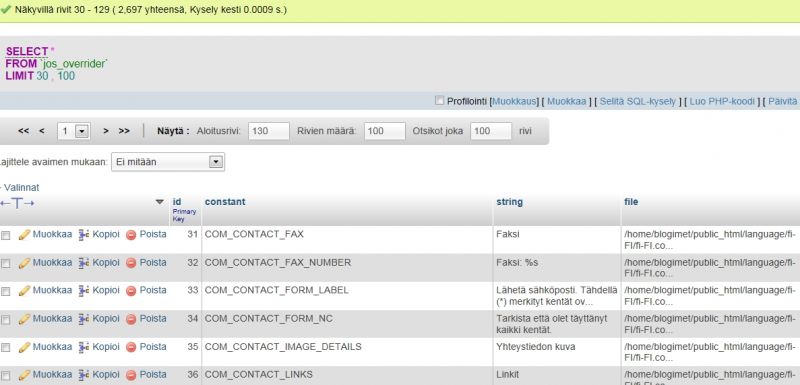This screenshot has height=385, width=800.
Task: Click the Muokkaa link in row 34
Action: tap(52, 318)
